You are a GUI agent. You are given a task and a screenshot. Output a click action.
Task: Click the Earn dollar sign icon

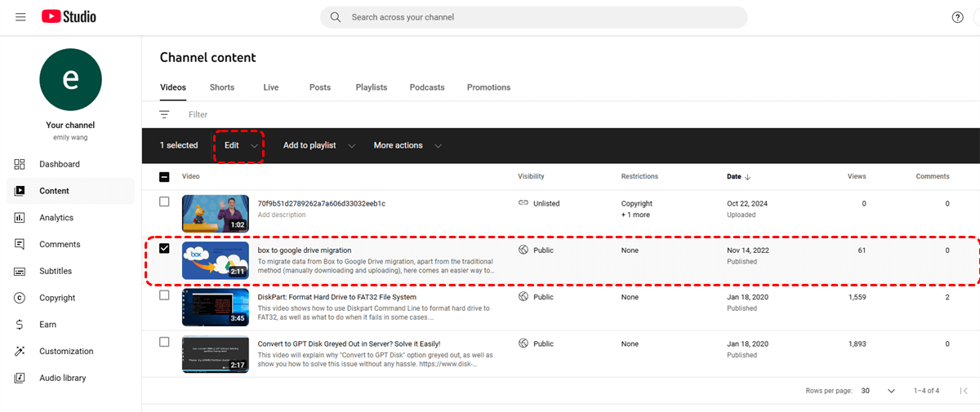pos(20,325)
